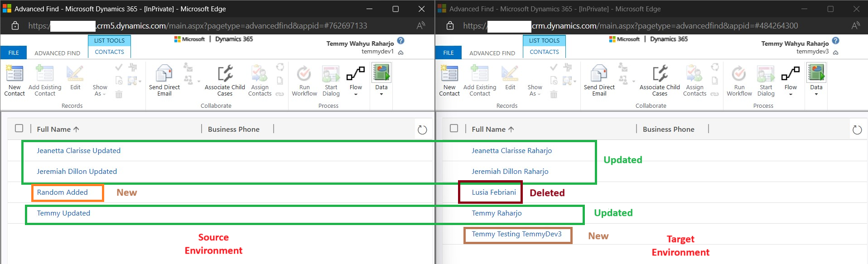Expand temmydev3 organization chevron
This screenshot has height=264, width=868.
(x=835, y=53)
